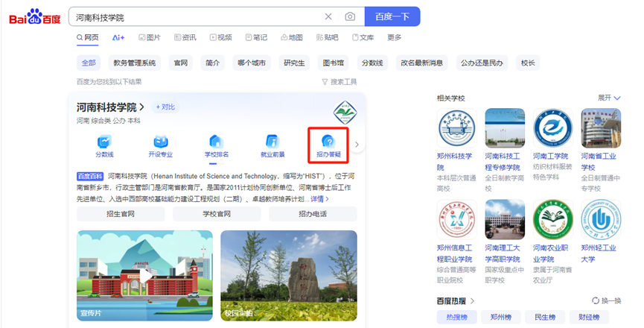Open the Ai+ tab

point(118,37)
